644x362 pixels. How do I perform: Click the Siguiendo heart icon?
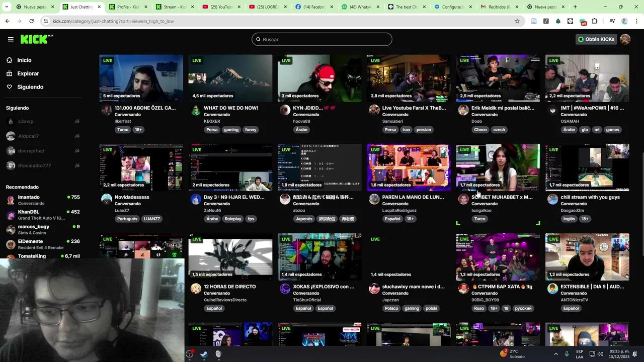click(x=9, y=87)
